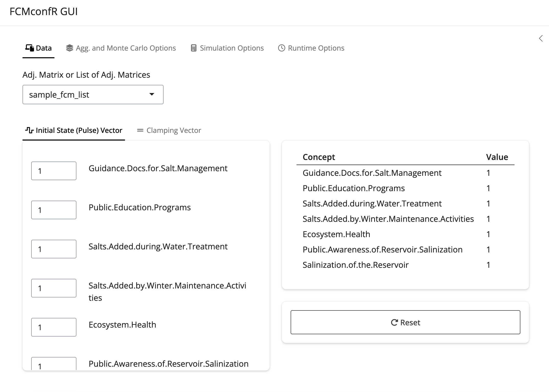Open the sample_fcm_list adjacency matrix dropdown
Viewport: 549px width, 392px height.
(x=93, y=95)
